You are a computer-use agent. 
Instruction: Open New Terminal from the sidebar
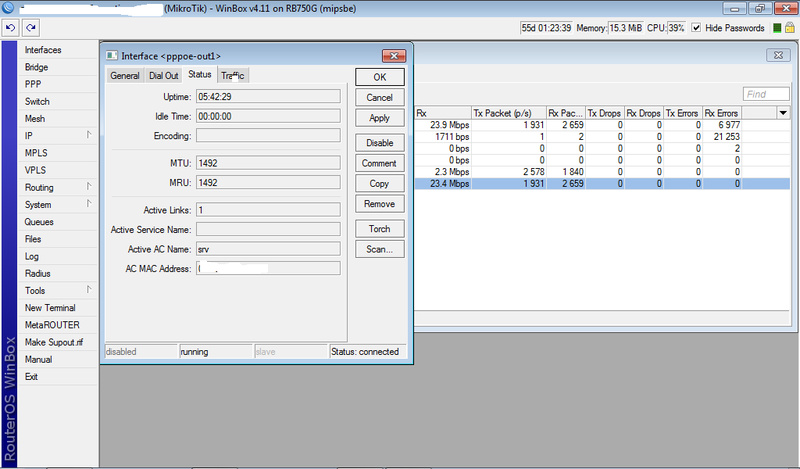pyautogui.click(x=57, y=308)
